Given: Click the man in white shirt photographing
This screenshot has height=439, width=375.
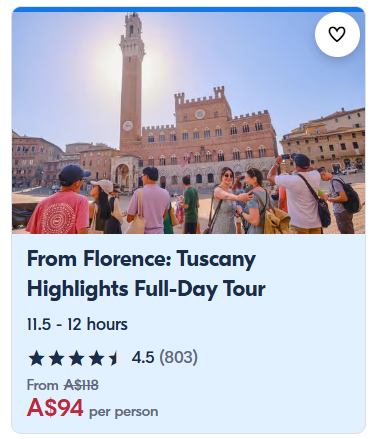Looking at the screenshot, I should click(300, 193).
